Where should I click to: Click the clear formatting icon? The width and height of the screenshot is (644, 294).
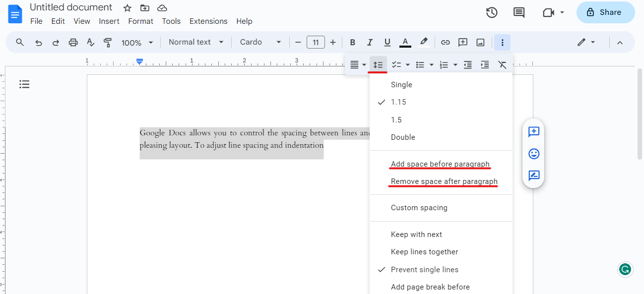[x=502, y=65]
